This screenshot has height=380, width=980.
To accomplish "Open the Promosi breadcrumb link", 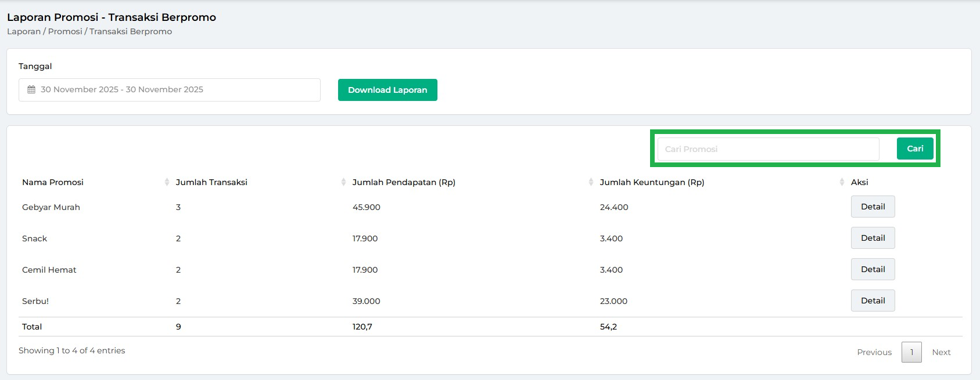I will [x=65, y=31].
